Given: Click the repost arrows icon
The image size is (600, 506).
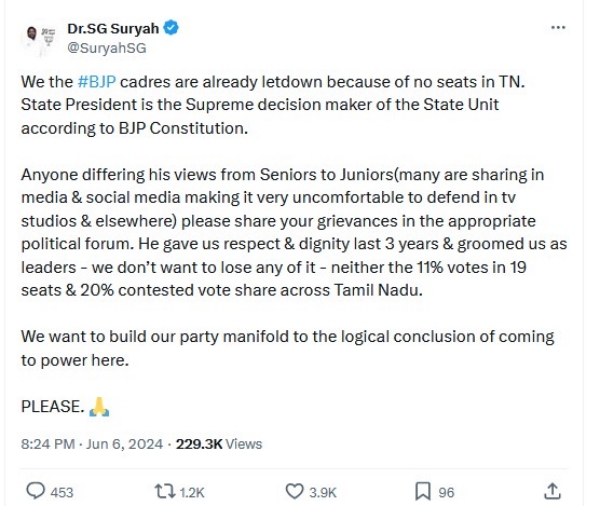Looking at the screenshot, I should click(x=163, y=491).
